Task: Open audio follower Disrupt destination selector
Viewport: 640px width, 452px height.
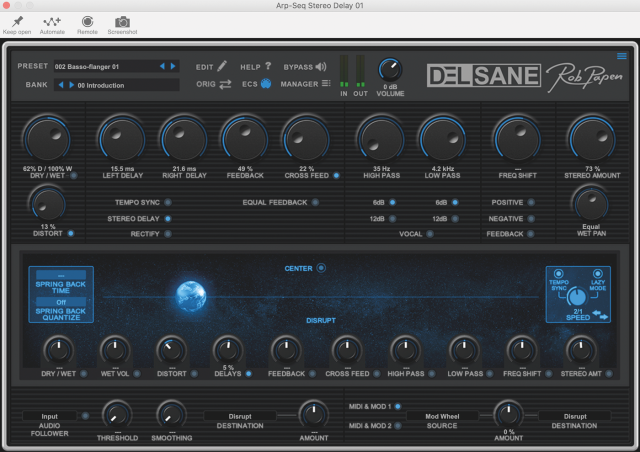Action: click(240, 416)
